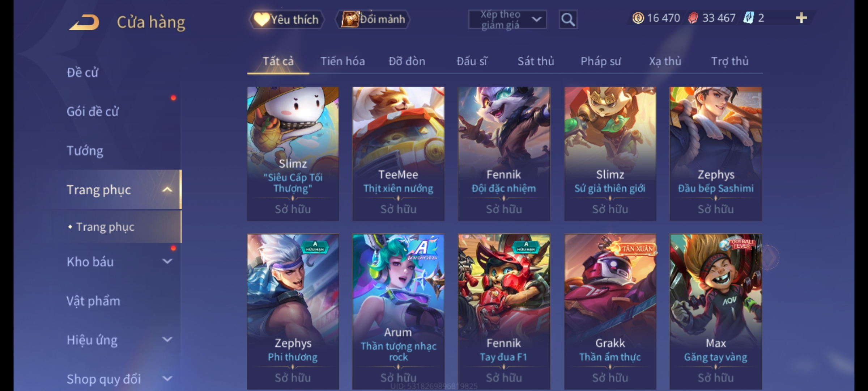Click the gold coin currency icon

coord(638,18)
